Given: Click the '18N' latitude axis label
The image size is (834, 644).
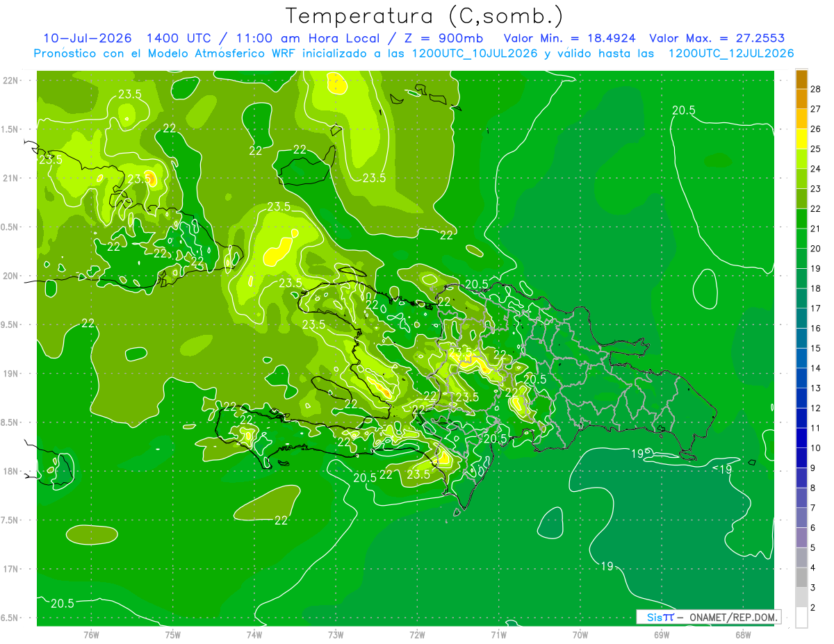Looking at the screenshot, I should pyautogui.click(x=11, y=471).
